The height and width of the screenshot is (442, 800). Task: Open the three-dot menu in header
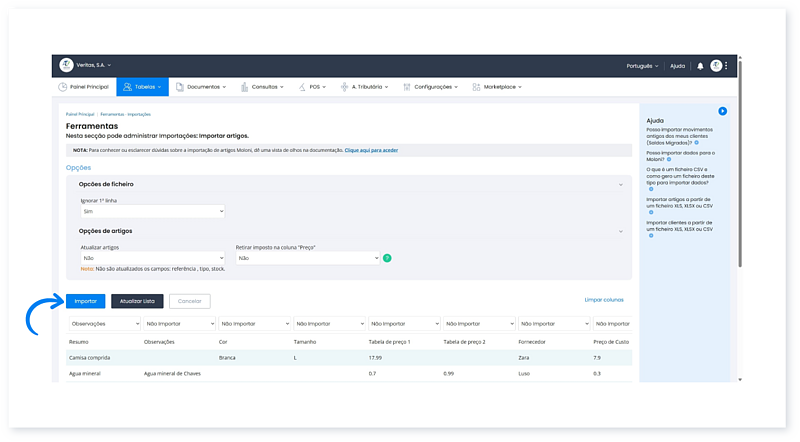(x=727, y=66)
